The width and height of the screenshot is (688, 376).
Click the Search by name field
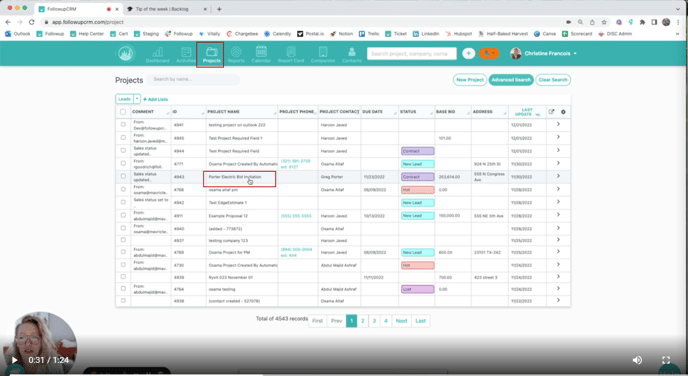point(193,79)
